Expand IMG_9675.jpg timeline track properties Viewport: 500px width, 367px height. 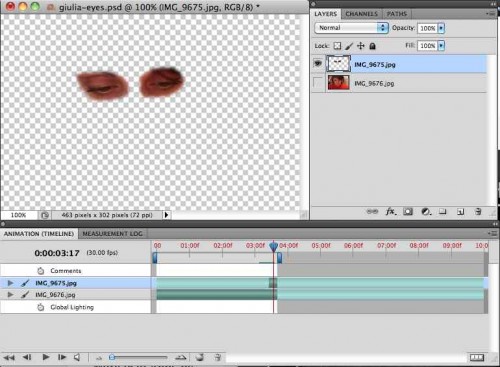coord(10,283)
